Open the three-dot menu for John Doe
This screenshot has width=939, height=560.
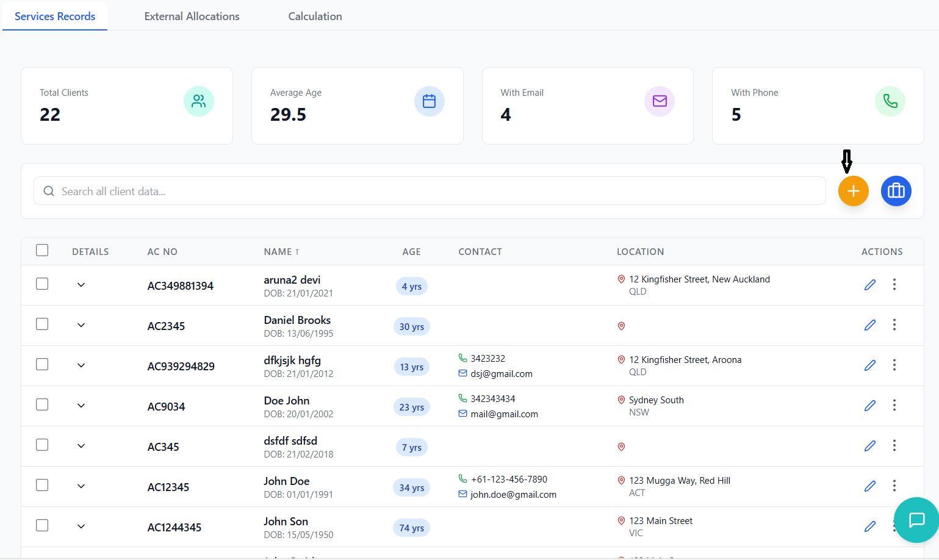tap(894, 486)
